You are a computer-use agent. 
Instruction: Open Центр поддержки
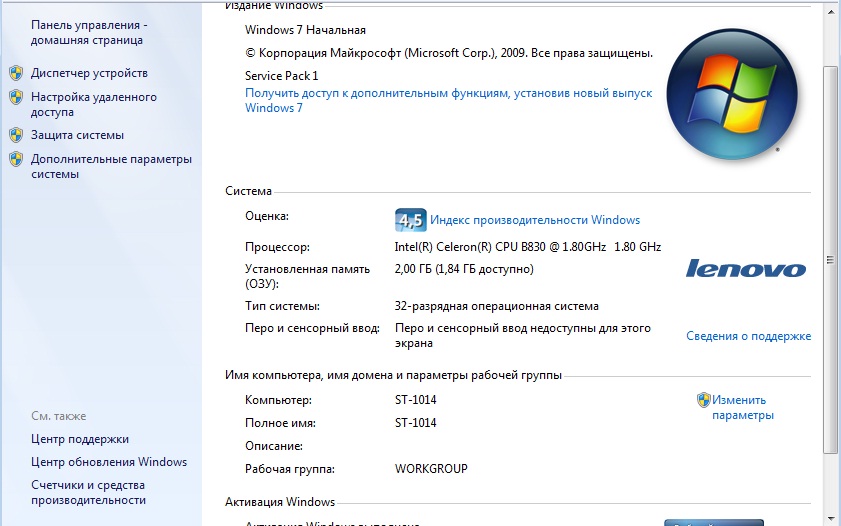click(x=80, y=439)
